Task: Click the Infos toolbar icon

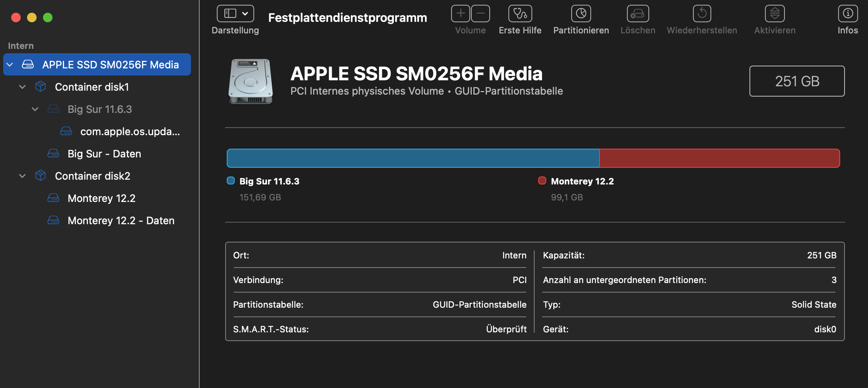Action: pos(847,14)
